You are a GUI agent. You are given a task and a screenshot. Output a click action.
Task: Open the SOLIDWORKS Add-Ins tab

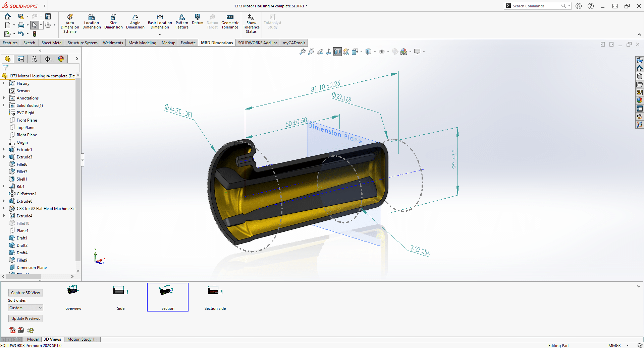click(x=258, y=43)
